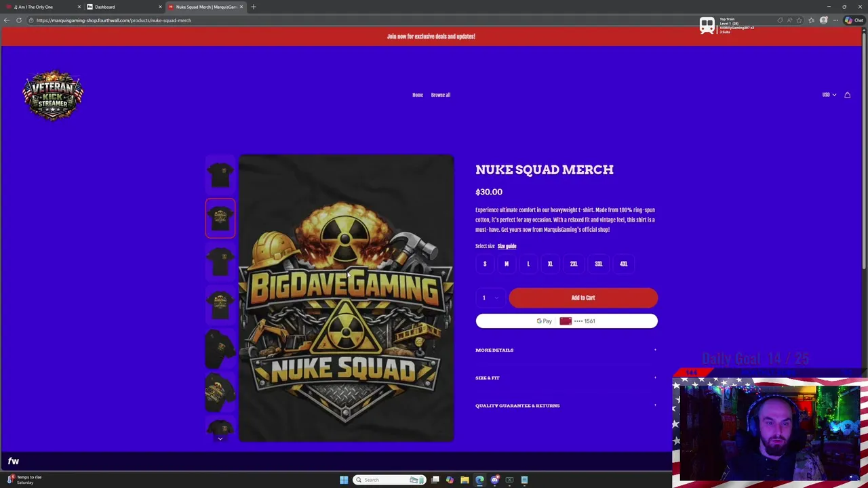Go to Home in site navigation

418,95
